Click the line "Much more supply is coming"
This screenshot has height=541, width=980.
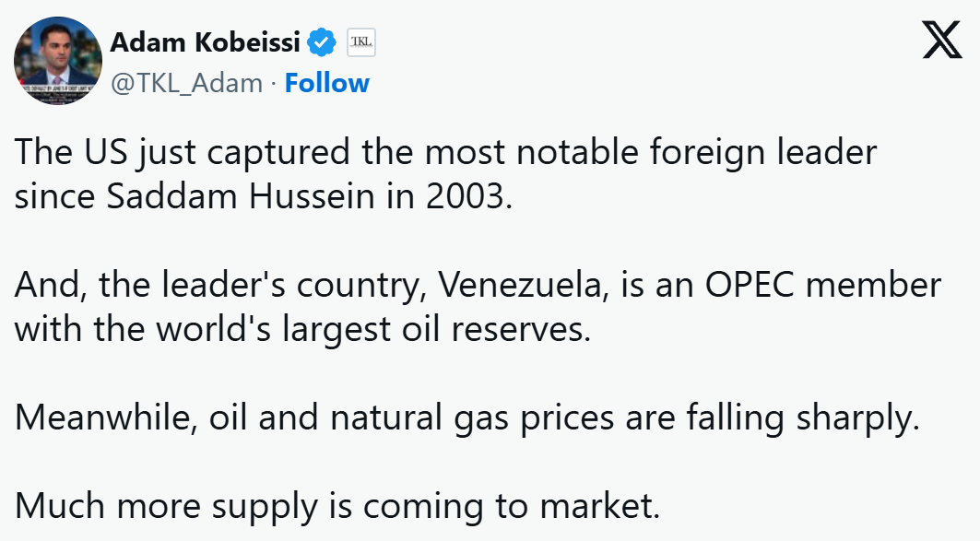[x=337, y=506]
